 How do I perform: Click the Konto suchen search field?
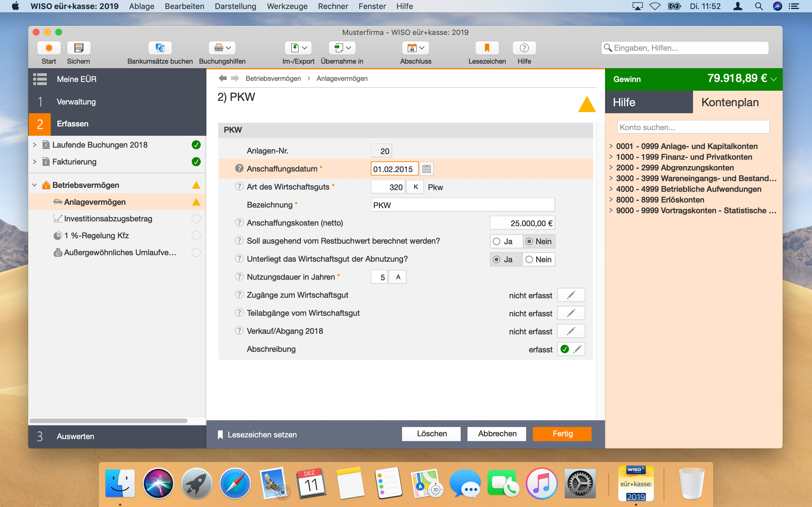(x=693, y=127)
